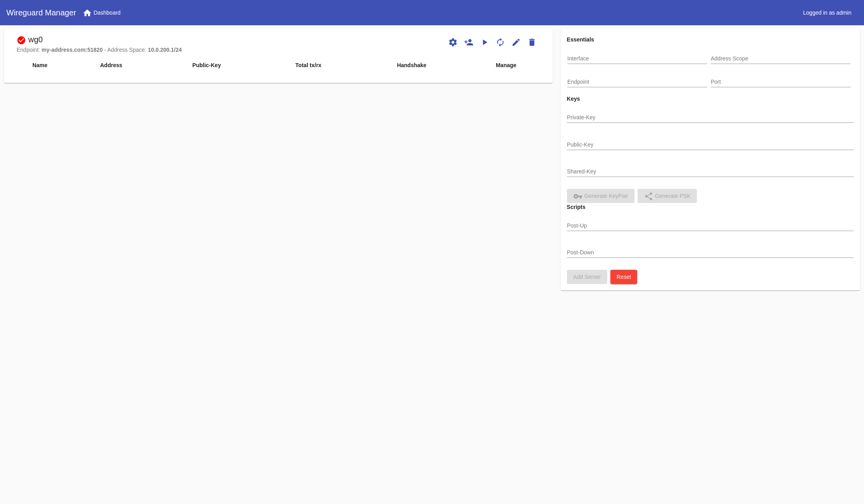
Task: Click the add peer person icon
Action: pos(469,42)
